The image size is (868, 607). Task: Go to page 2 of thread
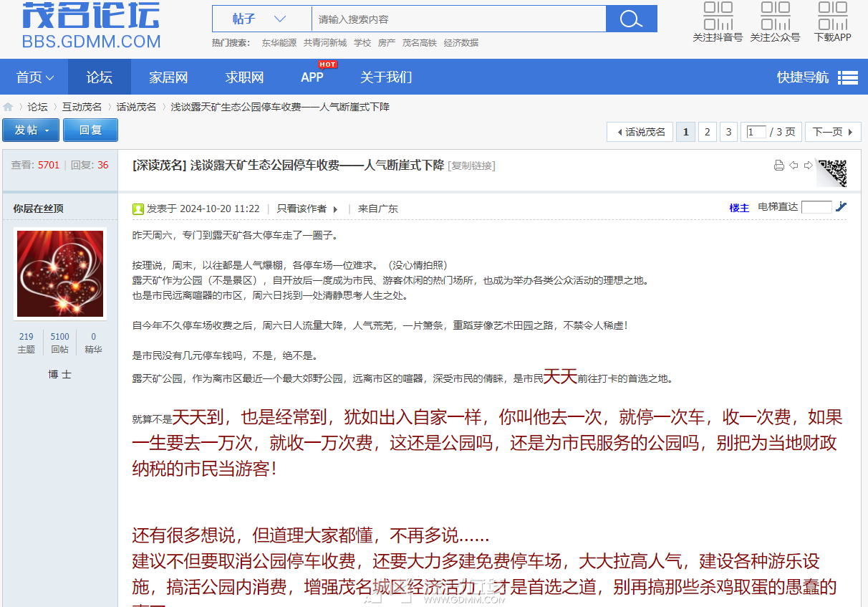tap(707, 132)
